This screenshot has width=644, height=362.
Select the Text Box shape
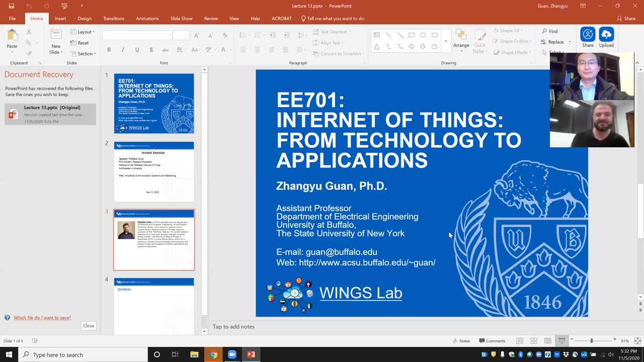pyautogui.click(x=376, y=35)
